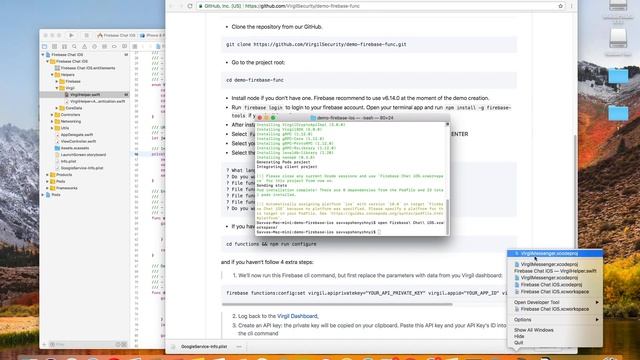The image size is (640, 360).
Task: Open the browser three-dot menu
Action: [x=571, y=6]
